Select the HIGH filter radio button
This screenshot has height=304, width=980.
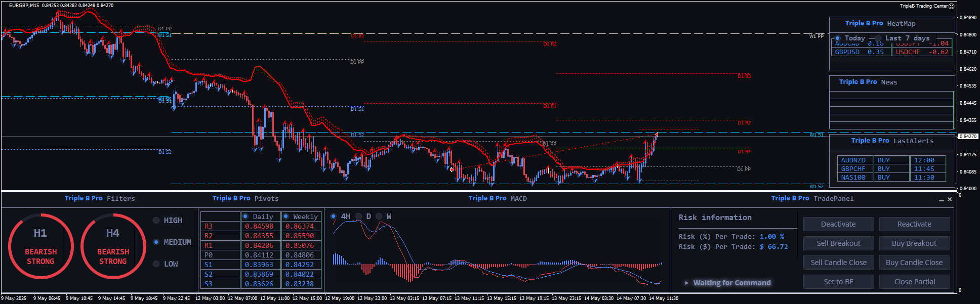coord(156,221)
